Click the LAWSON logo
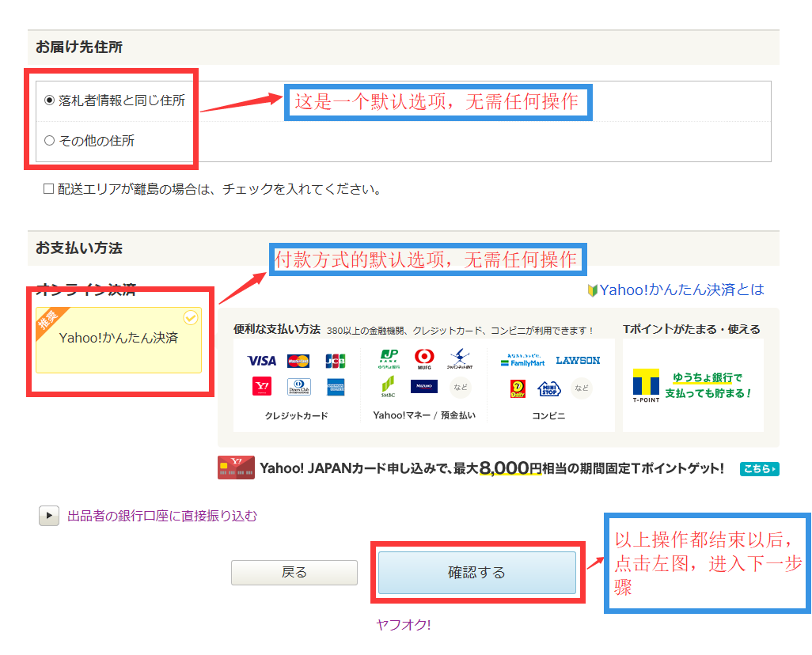The height and width of the screenshot is (655, 812). [x=578, y=361]
